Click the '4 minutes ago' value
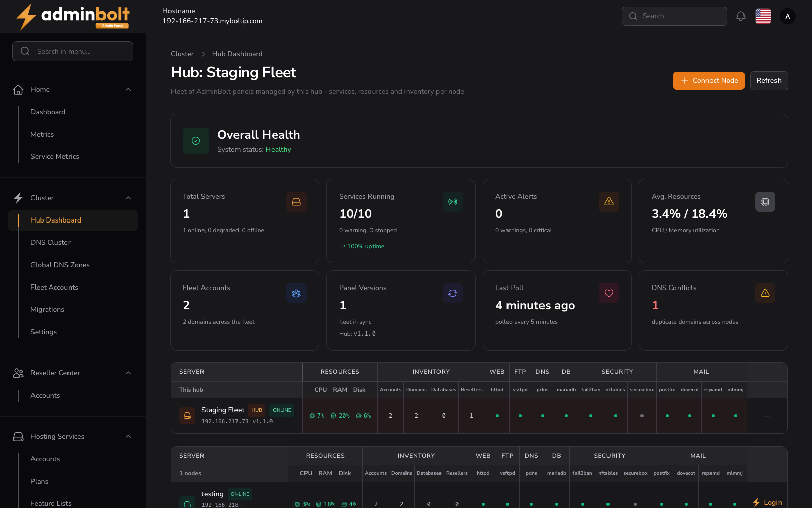This screenshot has height=508, width=812. pyautogui.click(x=535, y=305)
